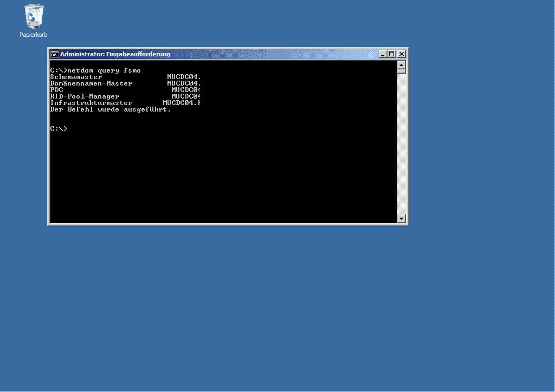Maximize the Eingabeaufforderung window
Screen dimensions: 555x392
(x=391, y=54)
